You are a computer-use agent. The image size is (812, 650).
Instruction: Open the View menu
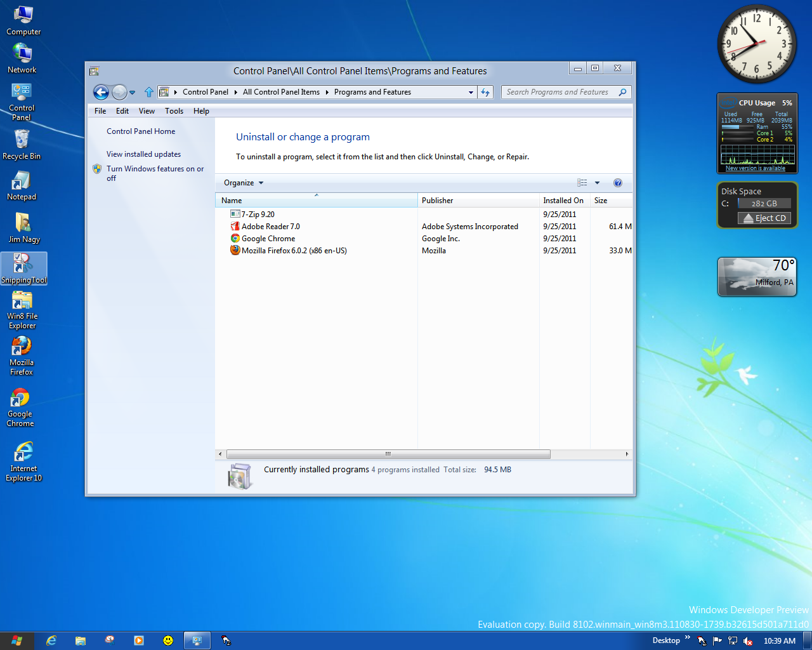pos(147,111)
